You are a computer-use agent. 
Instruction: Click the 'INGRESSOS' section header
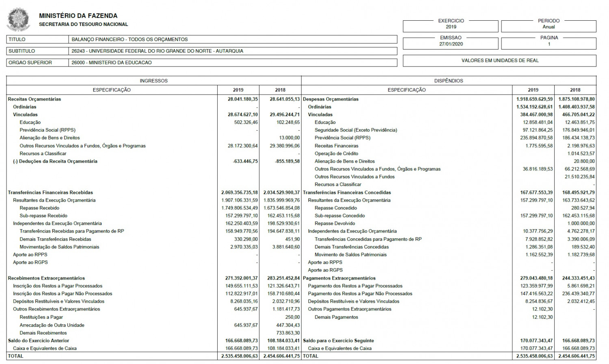pos(153,81)
